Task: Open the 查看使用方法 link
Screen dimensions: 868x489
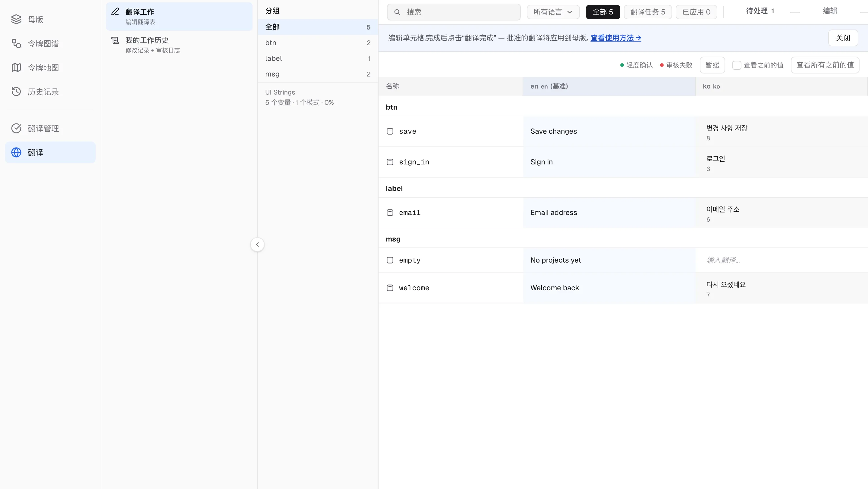Action: 616,38
